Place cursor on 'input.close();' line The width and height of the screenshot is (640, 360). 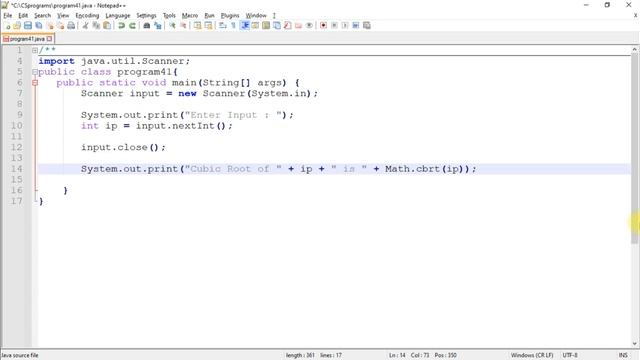pos(123,147)
